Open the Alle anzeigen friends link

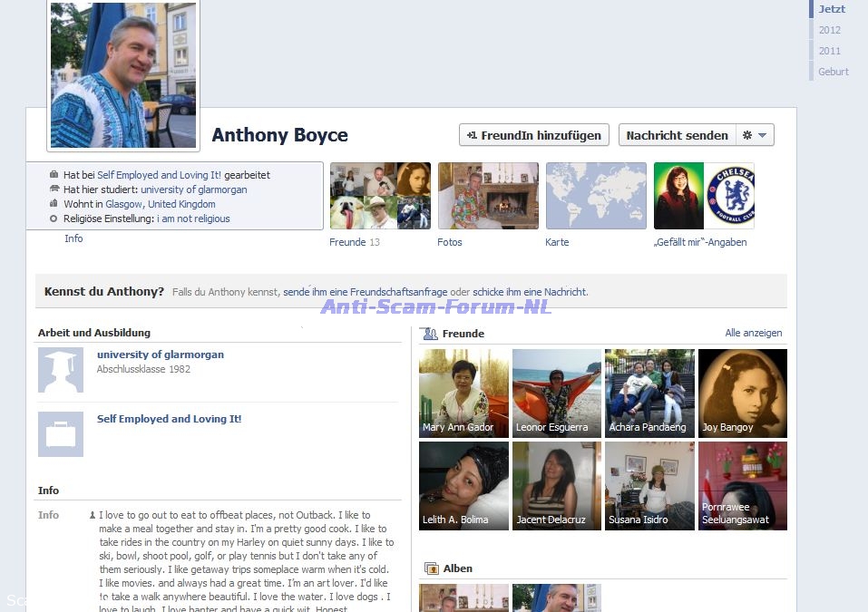753,334
